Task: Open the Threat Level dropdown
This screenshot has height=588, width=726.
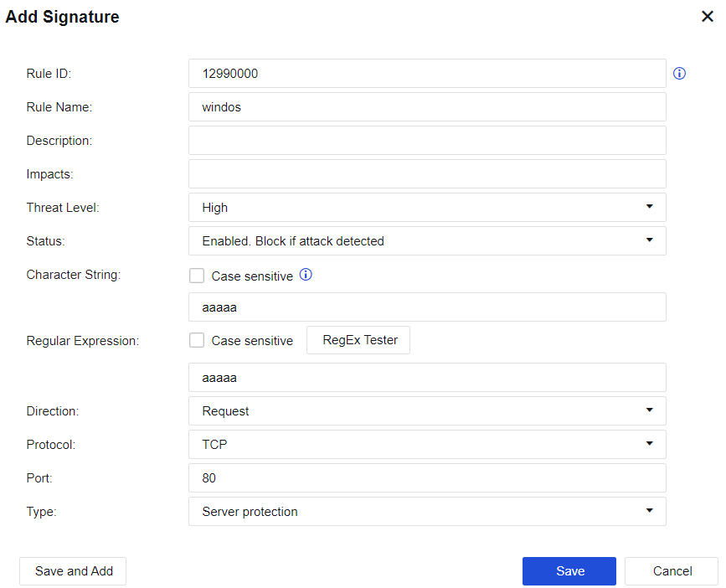Action: point(427,208)
